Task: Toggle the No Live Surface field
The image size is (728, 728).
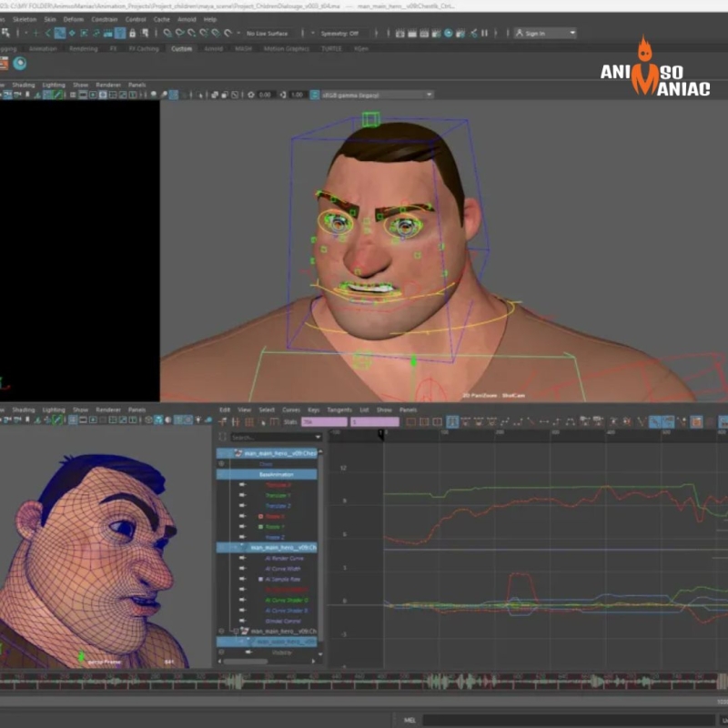Action: tap(268, 34)
